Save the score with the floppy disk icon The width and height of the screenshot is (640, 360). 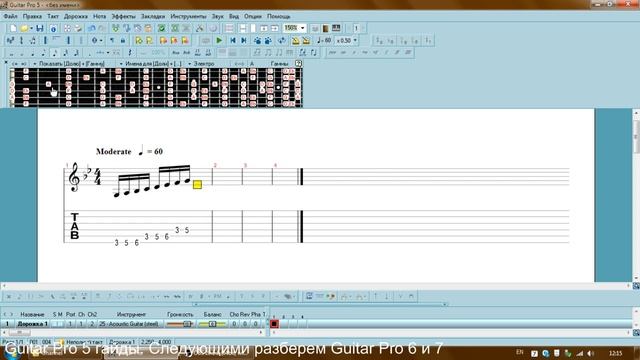pyautogui.click(x=40, y=28)
